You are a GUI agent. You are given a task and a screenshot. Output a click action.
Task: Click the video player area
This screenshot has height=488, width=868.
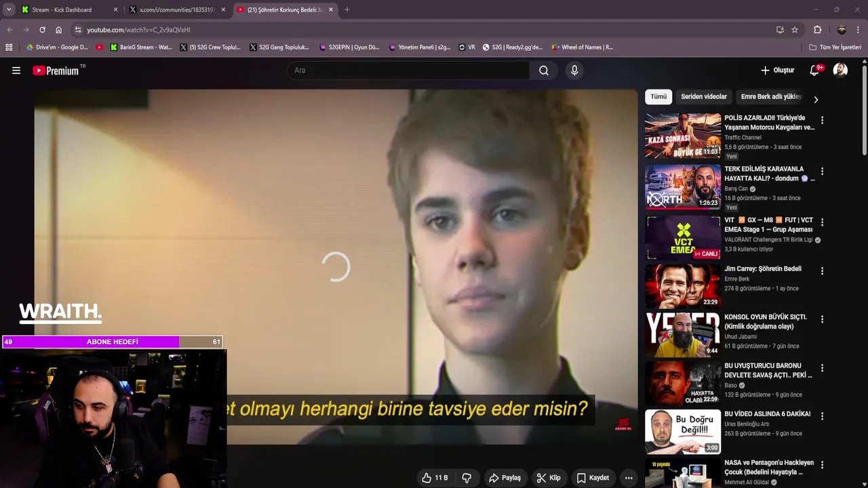(336, 266)
